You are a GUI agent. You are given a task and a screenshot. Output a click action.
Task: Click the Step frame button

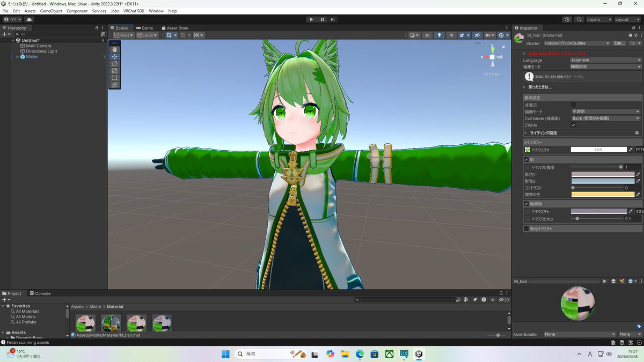[x=333, y=19]
